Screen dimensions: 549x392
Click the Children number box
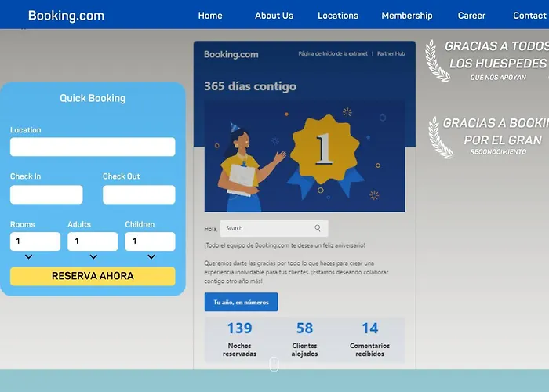coord(151,241)
